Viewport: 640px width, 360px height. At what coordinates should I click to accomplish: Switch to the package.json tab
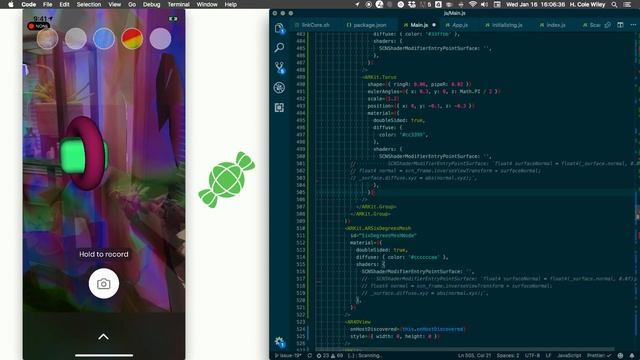point(367,25)
